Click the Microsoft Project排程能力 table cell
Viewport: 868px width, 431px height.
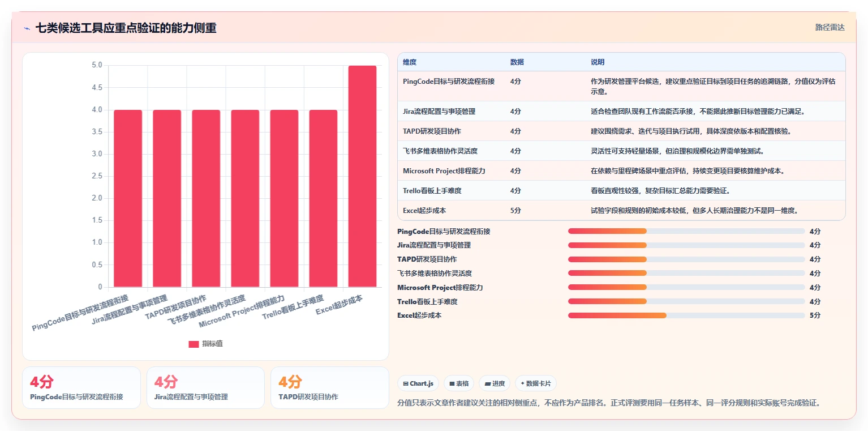click(444, 171)
